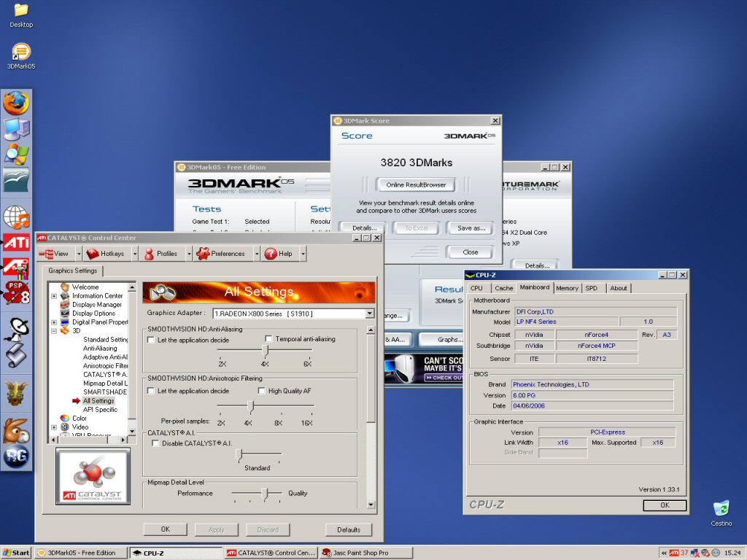Launch Paint Shop Pro 8 dock icon
Viewport: 747px width, 560px height.
(x=16, y=292)
